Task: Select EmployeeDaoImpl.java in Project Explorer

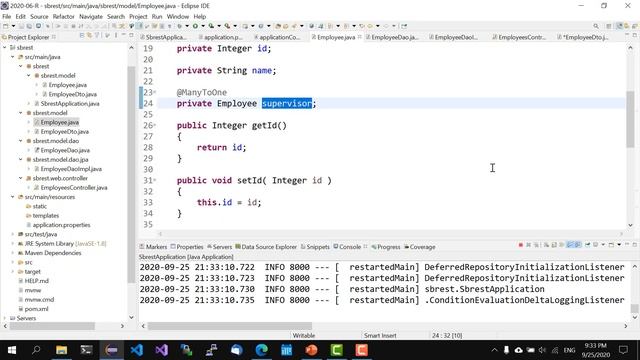Action: click(x=68, y=169)
